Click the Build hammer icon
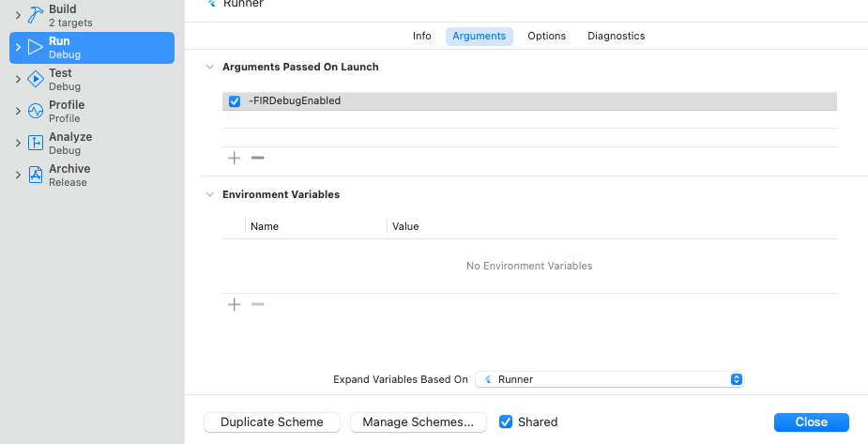 click(x=36, y=15)
